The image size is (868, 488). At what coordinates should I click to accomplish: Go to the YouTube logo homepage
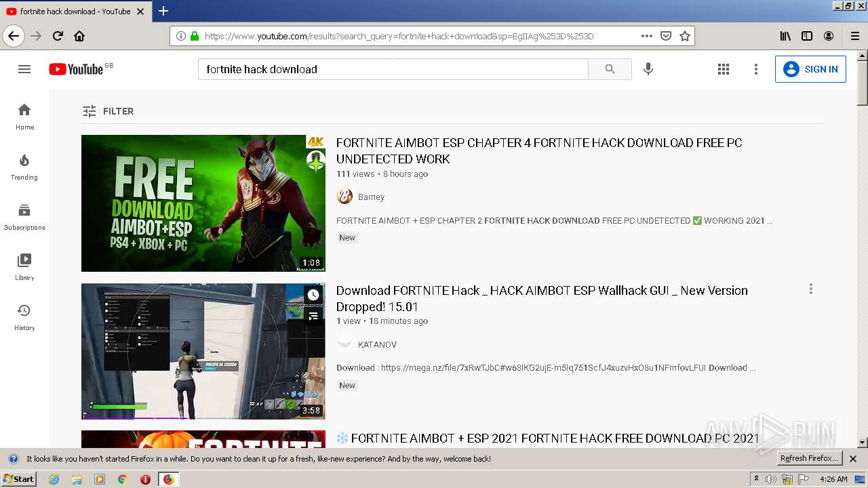[75, 69]
